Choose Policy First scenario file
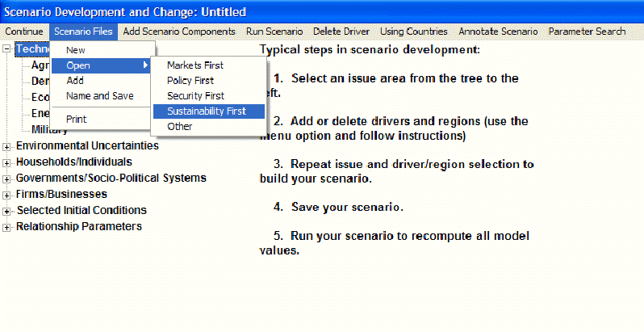The height and width of the screenshot is (332, 644). click(189, 81)
